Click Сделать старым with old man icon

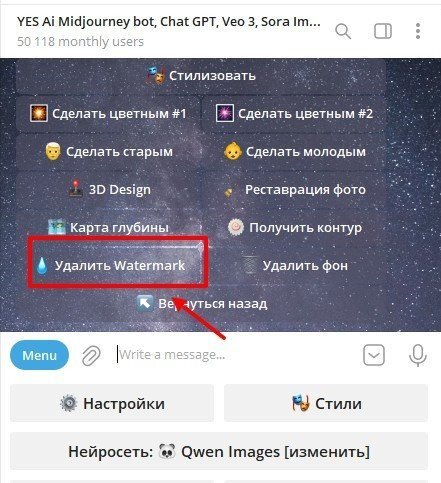click(108, 152)
